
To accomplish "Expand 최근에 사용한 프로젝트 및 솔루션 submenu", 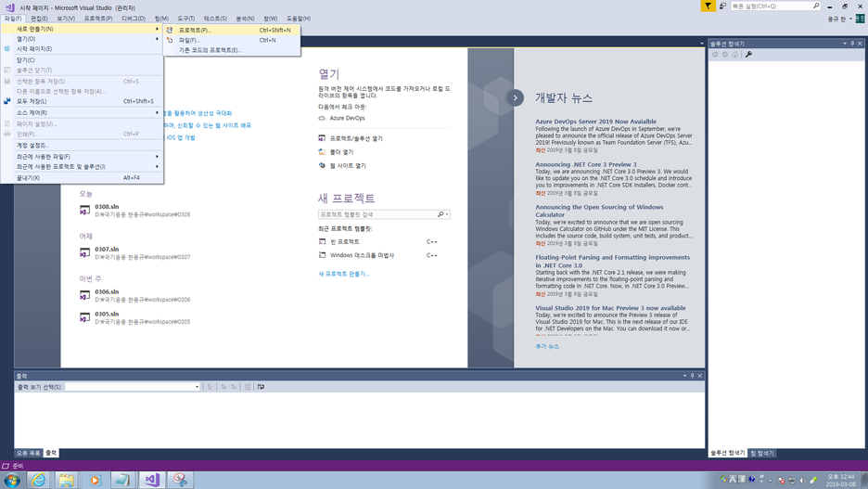I will pos(82,167).
